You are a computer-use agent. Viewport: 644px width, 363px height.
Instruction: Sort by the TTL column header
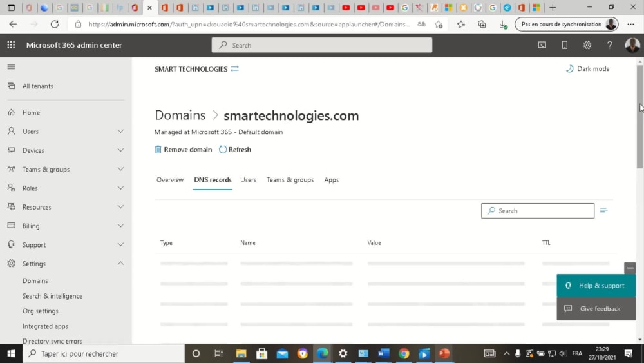point(546,243)
